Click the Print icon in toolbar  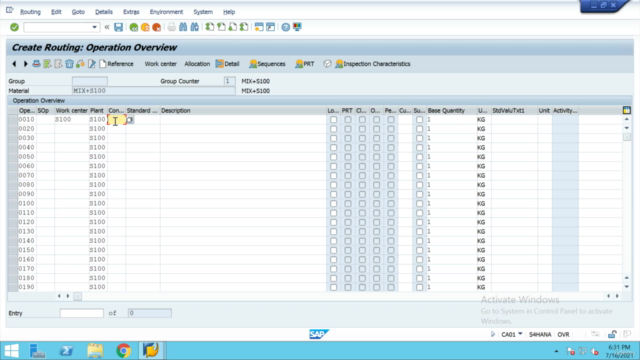click(171, 27)
